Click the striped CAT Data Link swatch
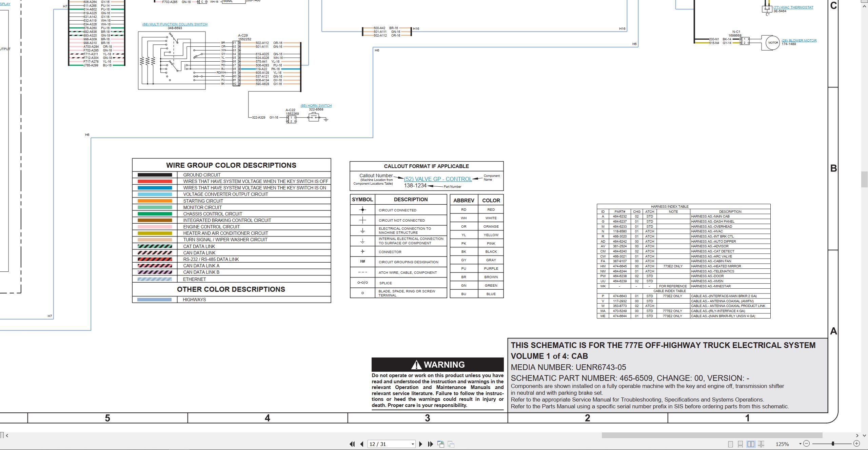The height and width of the screenshot is (450, 868). 155,246
